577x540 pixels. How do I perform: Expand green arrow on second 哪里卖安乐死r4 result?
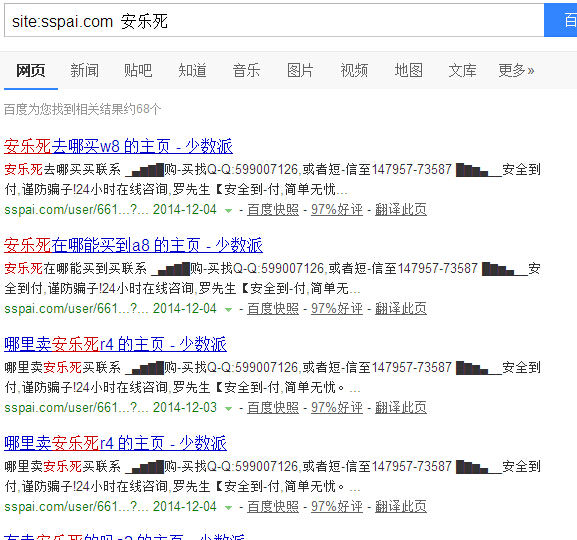coord(229,508)
